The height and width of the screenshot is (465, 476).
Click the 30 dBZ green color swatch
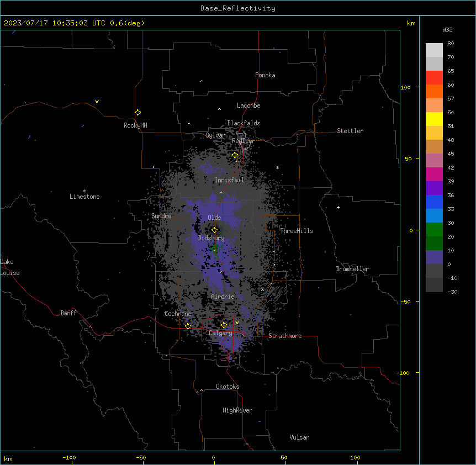tap(434, 230)
